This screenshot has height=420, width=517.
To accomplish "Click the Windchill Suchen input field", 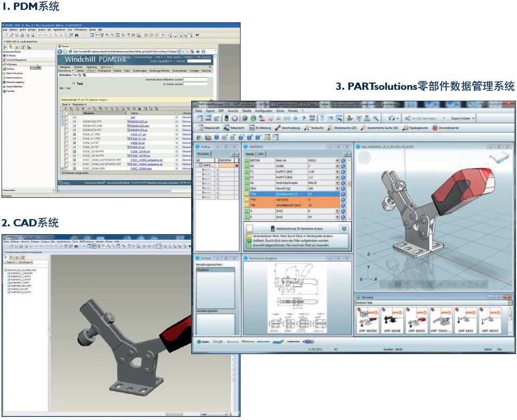I will 199,61.
